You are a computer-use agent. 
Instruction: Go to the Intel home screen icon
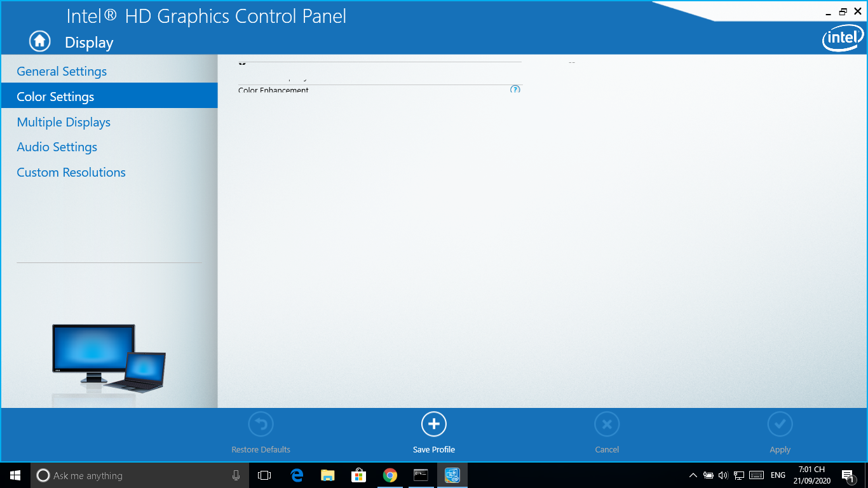pyautogui.click(x=39, y=41)
